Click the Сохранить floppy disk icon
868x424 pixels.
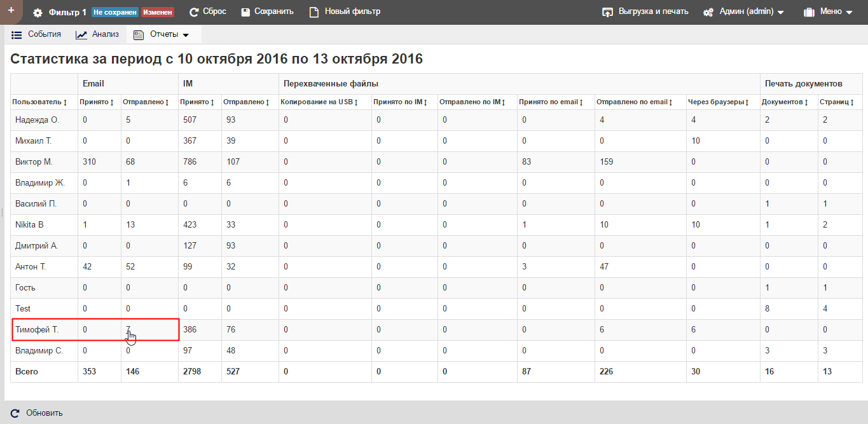pos(245,12)
